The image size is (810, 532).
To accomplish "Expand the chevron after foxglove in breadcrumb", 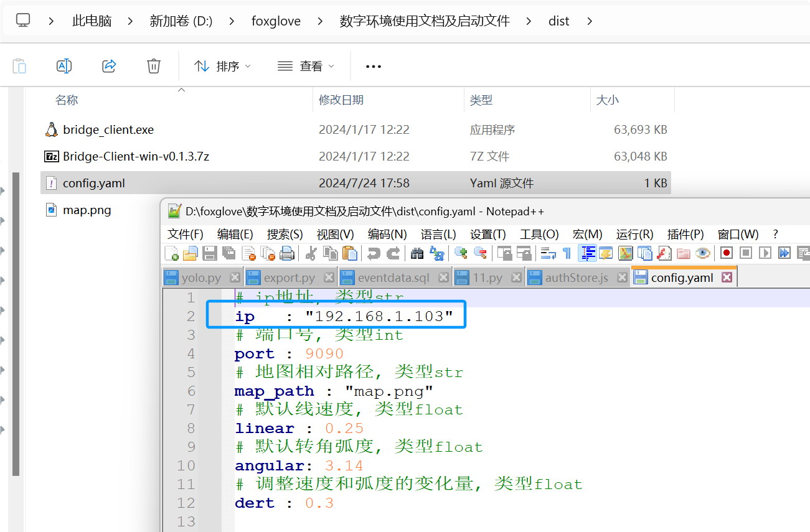I will [320, 21].
